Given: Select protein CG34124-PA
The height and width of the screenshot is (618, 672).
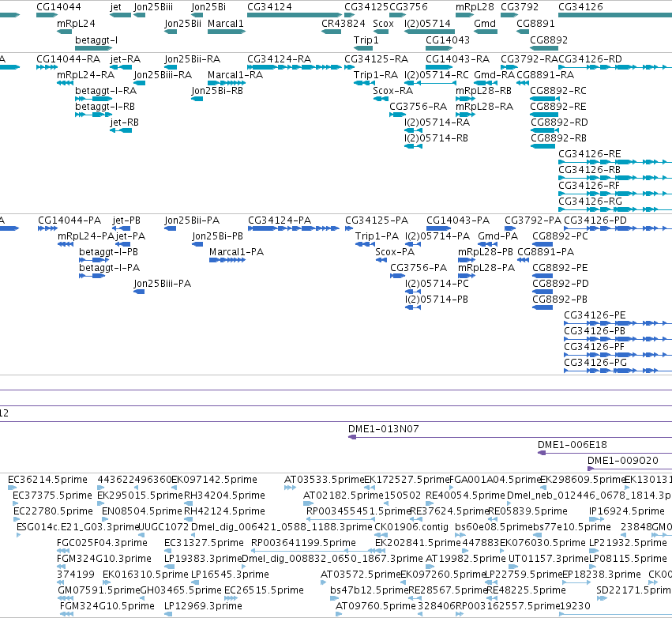Looking at the screenshot, I should [x=294, y=228].
